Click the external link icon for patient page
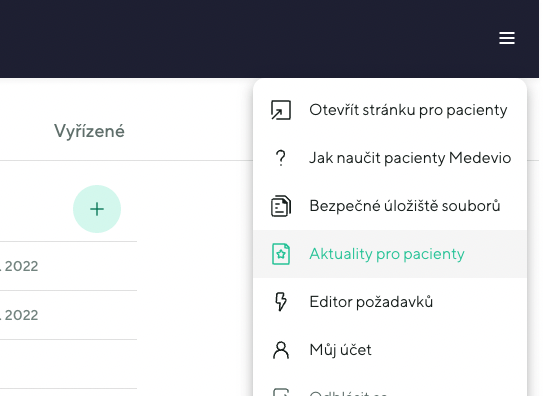 [281, 110]
